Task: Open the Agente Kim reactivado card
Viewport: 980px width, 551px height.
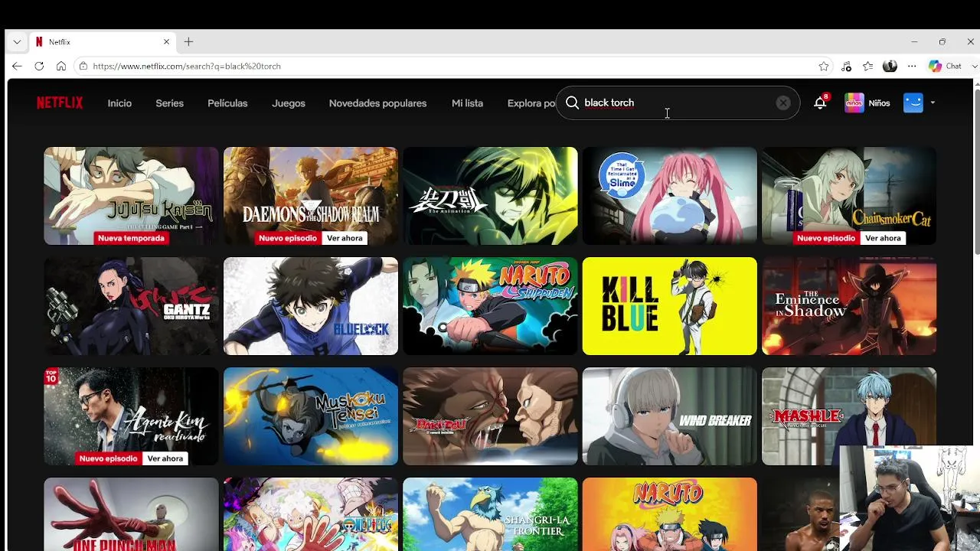Action: [131, 416]
